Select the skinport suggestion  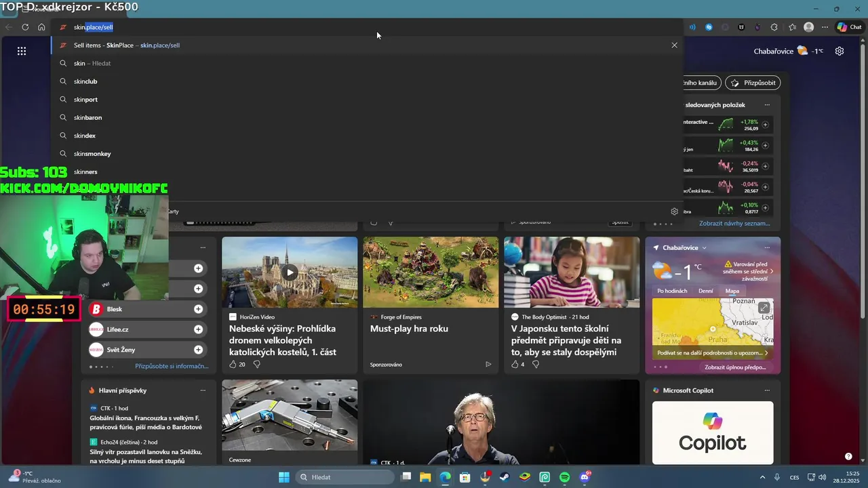tap(366, 100)
